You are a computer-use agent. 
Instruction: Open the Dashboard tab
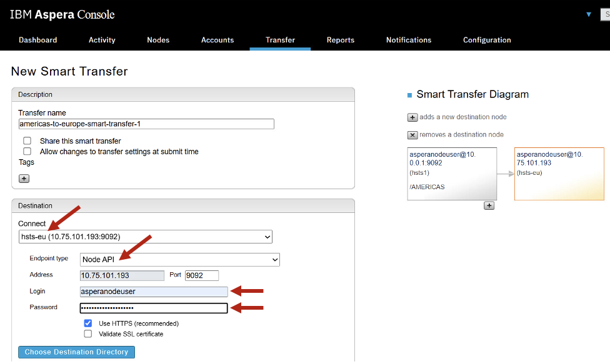[37, 40]
